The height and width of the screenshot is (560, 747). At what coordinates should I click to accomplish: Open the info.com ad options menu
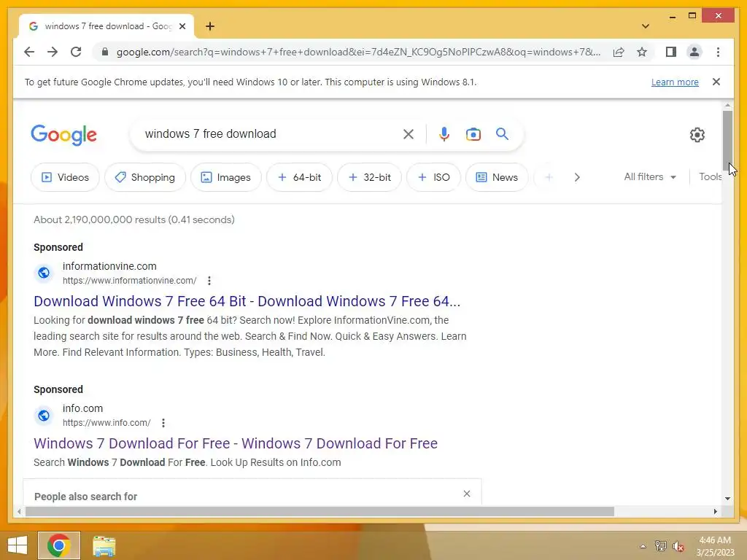click(x=163, y=422)
